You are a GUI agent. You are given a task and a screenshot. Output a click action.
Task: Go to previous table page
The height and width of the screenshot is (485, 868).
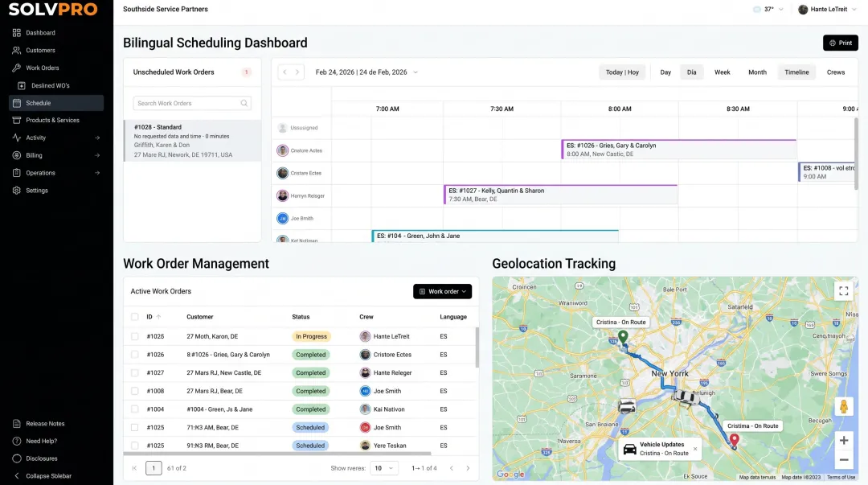pos(452,468)
